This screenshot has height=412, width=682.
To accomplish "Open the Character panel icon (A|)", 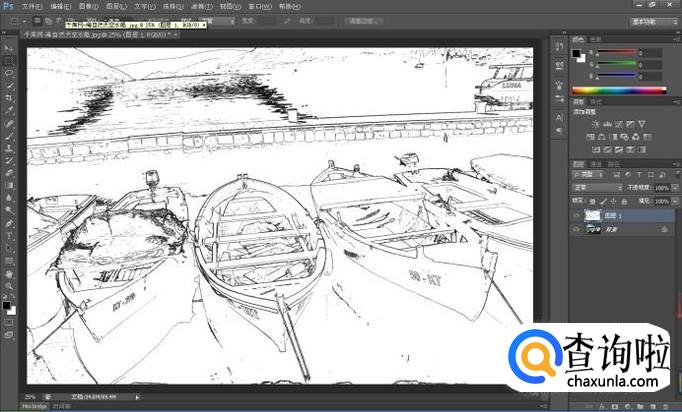I will click(559, 118).
